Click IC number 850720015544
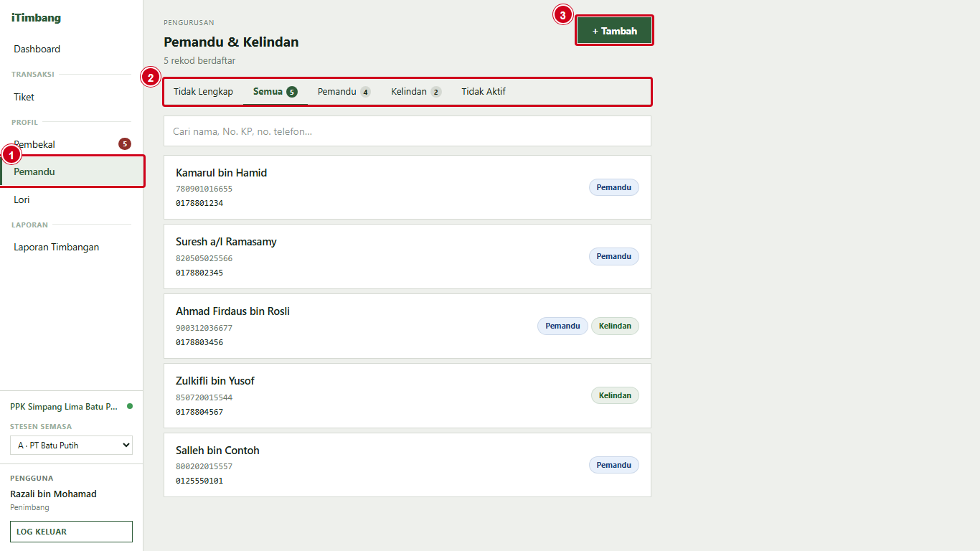The height and width of the screenshot is (551, 980). pos(204,397)
